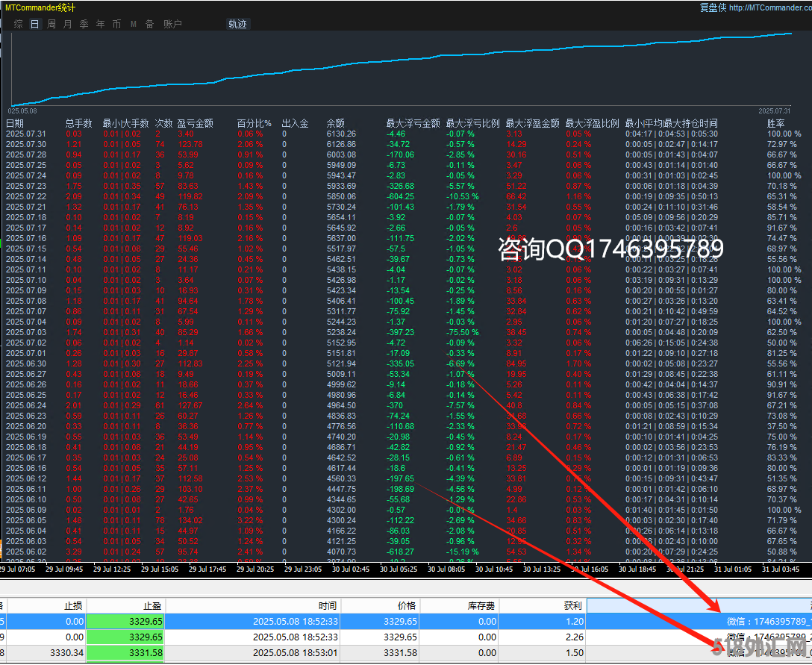
Task: Select the 日 daily statistics tab
Action: (x=35, y=24)
